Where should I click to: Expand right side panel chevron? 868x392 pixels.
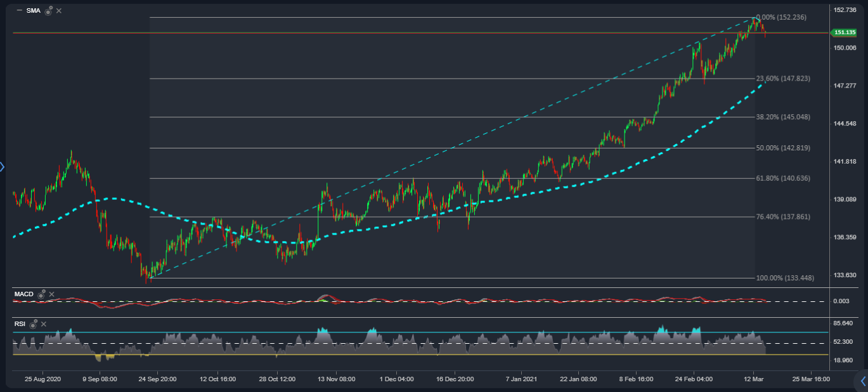click(862, 381)
